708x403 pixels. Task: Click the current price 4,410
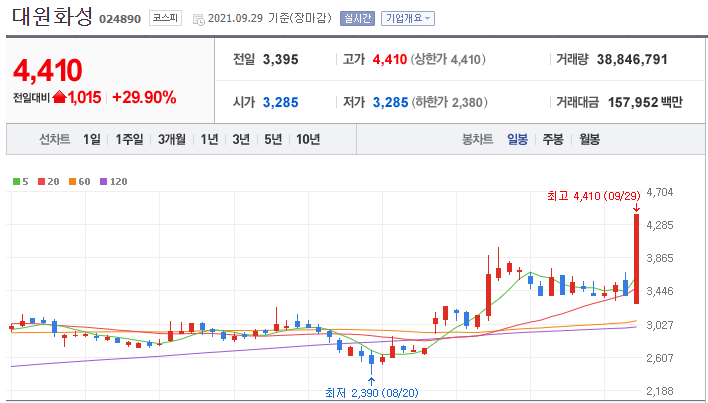point(48,71)
